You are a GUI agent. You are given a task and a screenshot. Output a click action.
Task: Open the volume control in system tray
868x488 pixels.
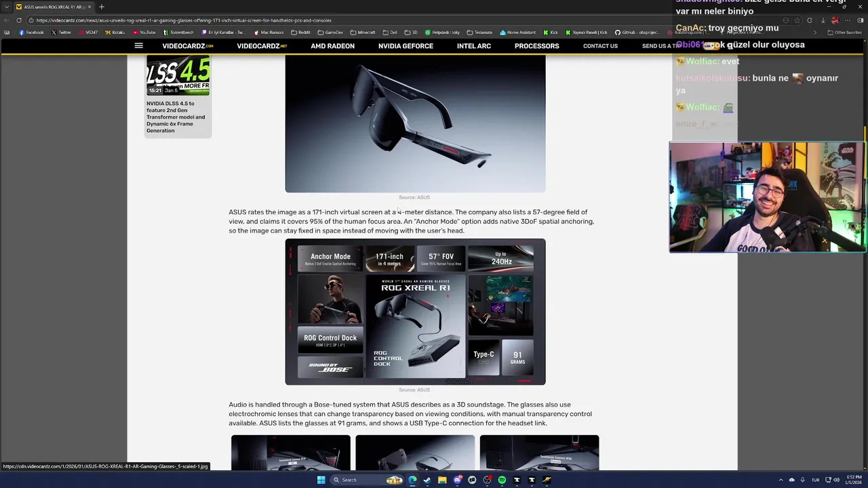[837, 480]
